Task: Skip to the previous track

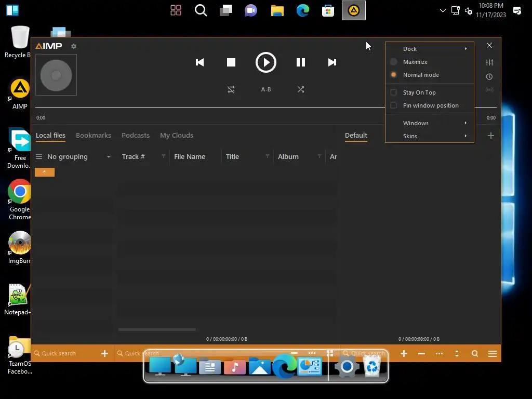Action: 200,62
